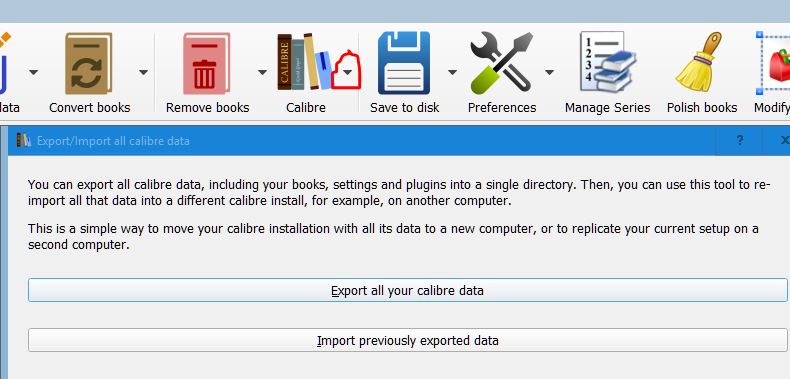
Task: Expand the Remove books dropdown arrow
Action: pos(262,73)
